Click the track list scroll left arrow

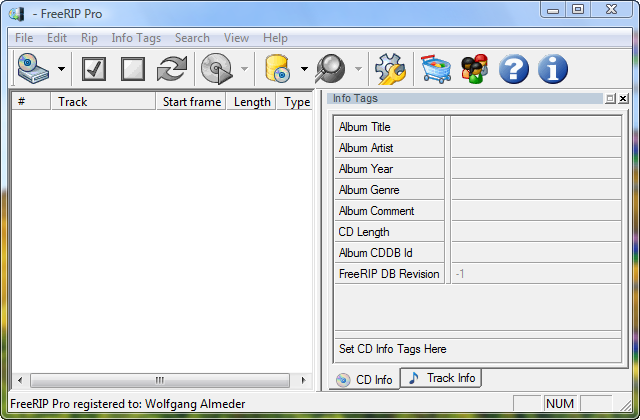[x=20, y=380]
